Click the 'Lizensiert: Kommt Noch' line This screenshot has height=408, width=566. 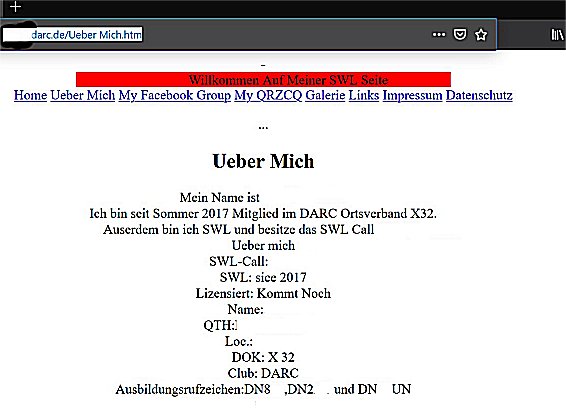(263, 293)
